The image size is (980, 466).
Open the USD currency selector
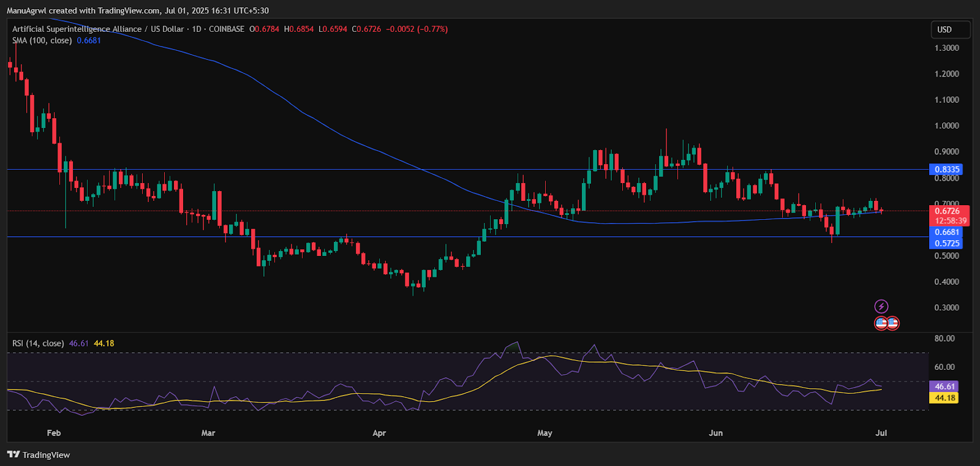coord(951,29)
